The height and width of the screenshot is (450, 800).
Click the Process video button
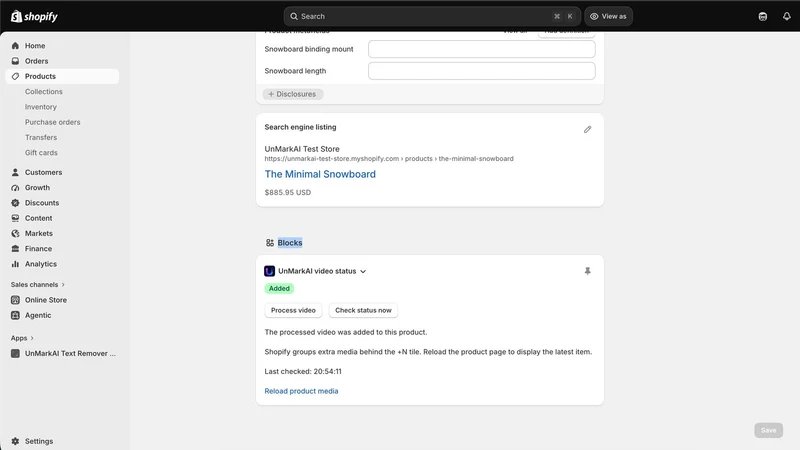[293, 310]
